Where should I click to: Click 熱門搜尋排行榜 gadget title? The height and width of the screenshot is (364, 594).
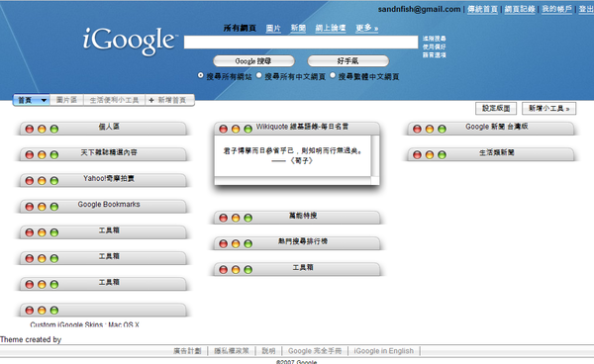point(303,241)
